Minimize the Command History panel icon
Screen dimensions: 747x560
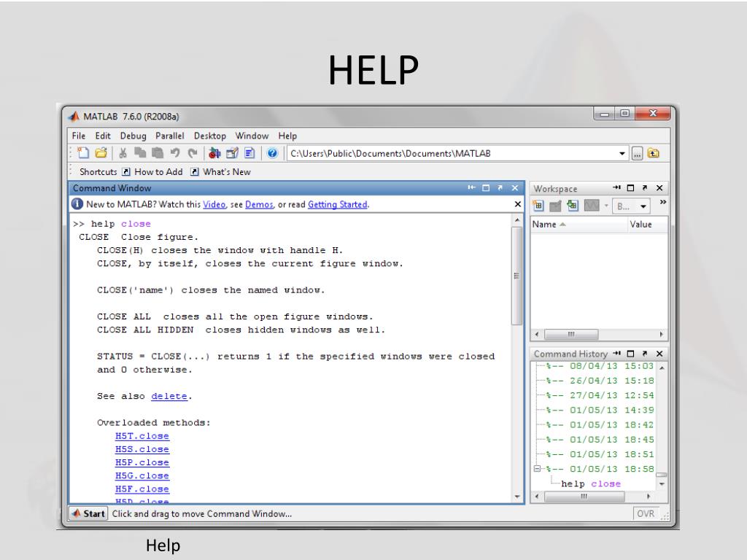(616, 354)
